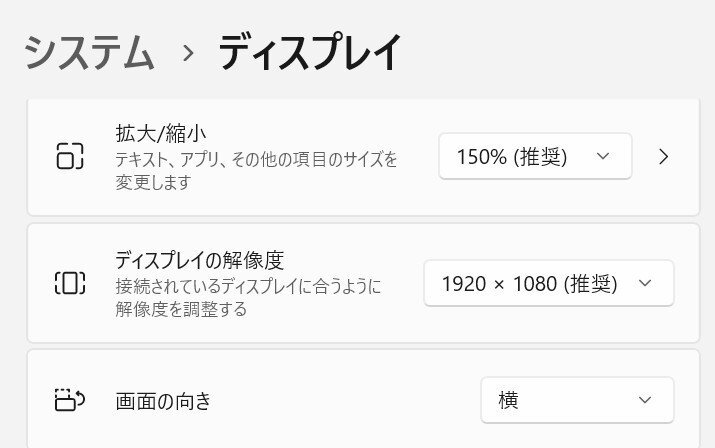Image resolution: width=715 pixels, height=448 pixels.
Task: Open the 1920 × 1080 resolution dropdown
Action: coord(549,283)
